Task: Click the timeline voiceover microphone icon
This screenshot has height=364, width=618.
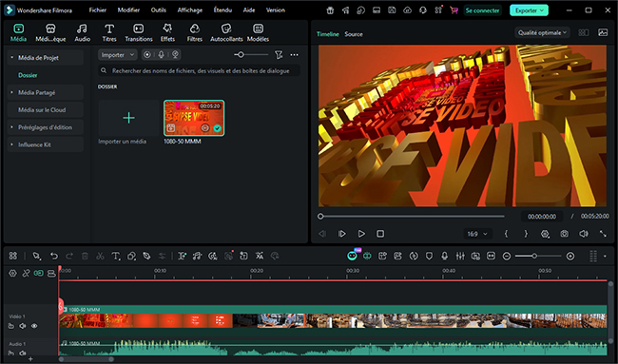Action: pos(444,256)
